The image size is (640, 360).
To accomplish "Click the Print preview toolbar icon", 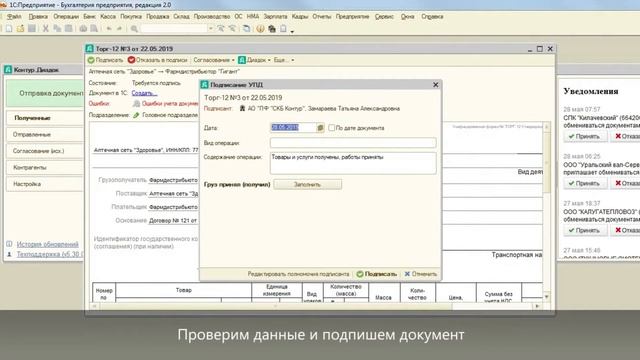I will tap(94, 29).
